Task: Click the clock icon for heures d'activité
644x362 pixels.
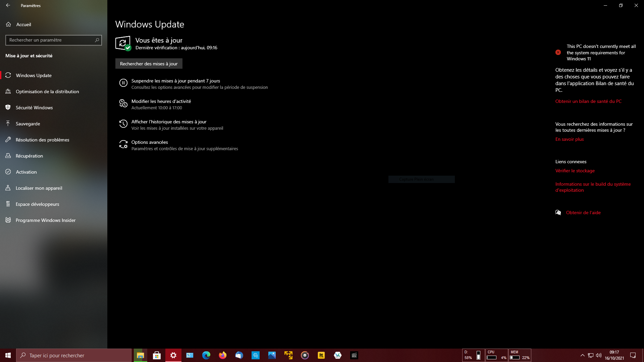Action: [123, 104]
